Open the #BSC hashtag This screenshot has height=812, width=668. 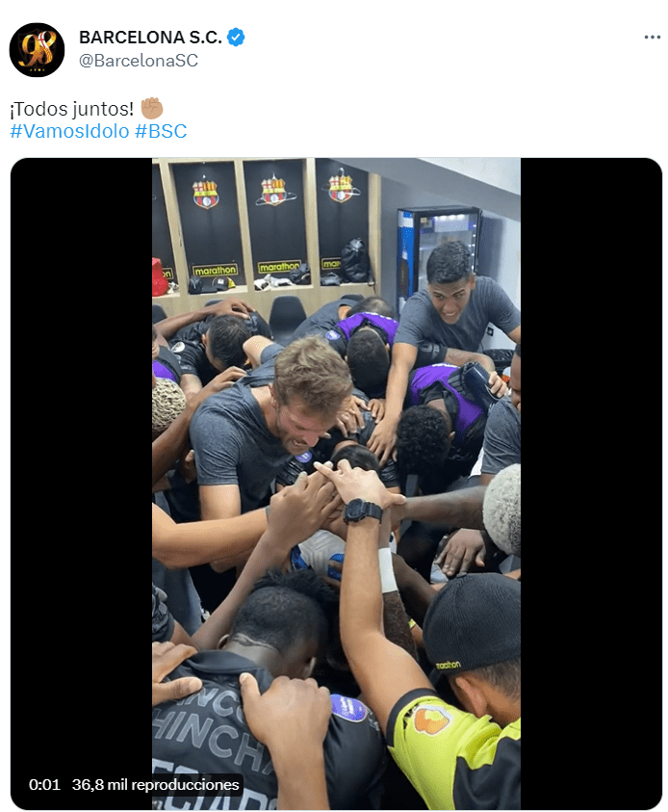tap(161, 131)
